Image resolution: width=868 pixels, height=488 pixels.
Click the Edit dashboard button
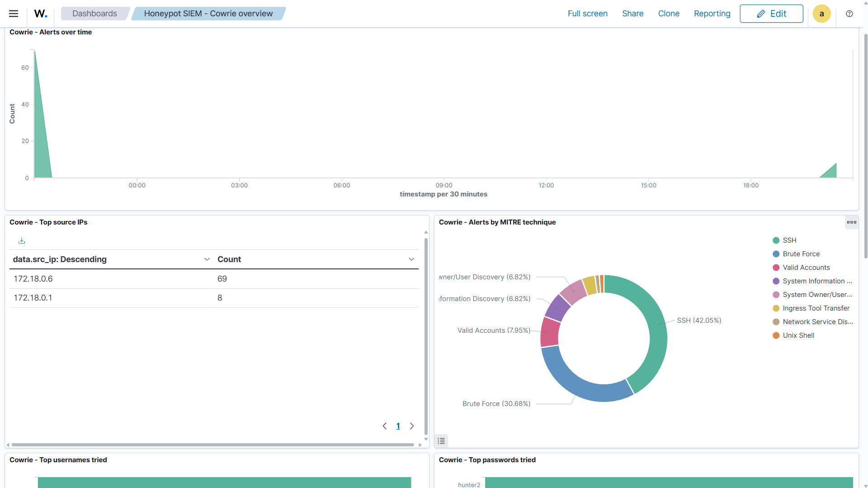771,14
